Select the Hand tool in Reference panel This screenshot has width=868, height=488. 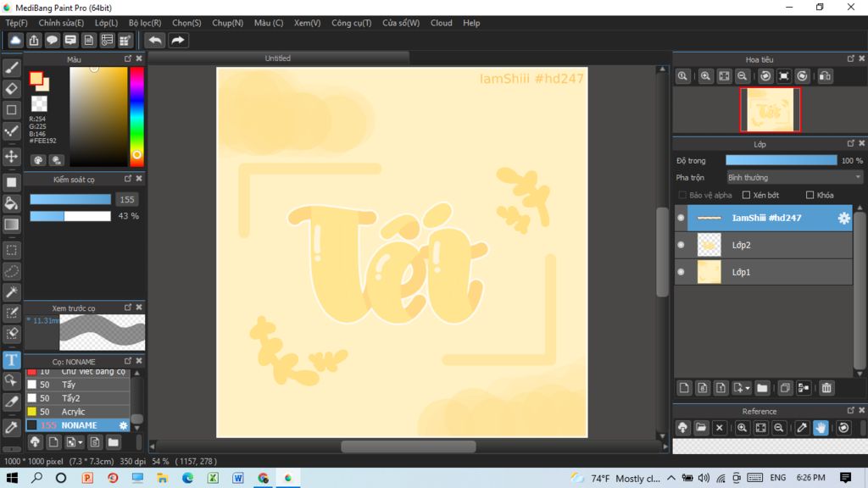click(x=821, y=428)
